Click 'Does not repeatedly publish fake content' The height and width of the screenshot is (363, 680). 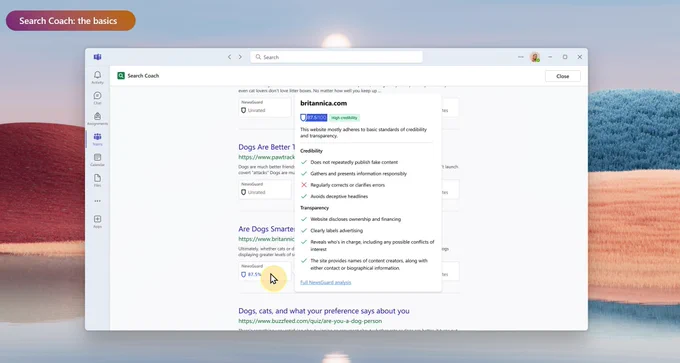pos(354,162)
